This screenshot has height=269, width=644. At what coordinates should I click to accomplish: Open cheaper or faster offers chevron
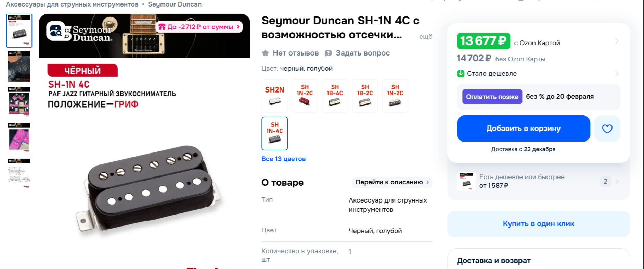click(x=617, y=182)
